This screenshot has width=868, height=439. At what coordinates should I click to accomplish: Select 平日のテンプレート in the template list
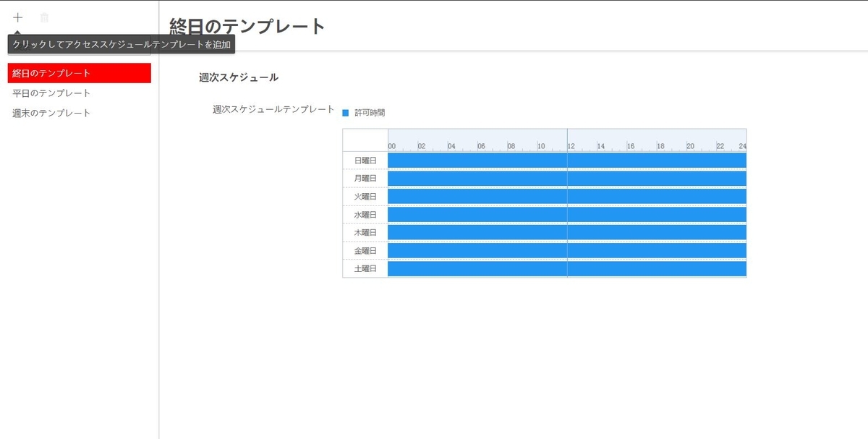pos(49,93)
